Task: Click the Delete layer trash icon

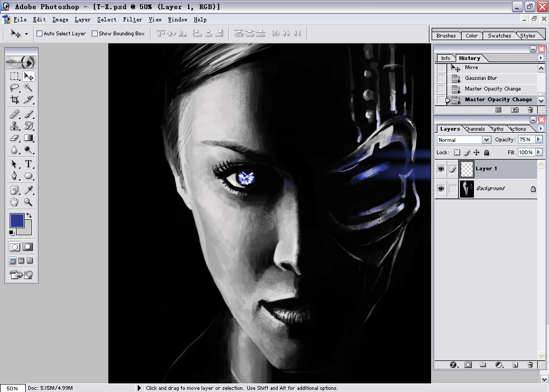Action: 530,365
